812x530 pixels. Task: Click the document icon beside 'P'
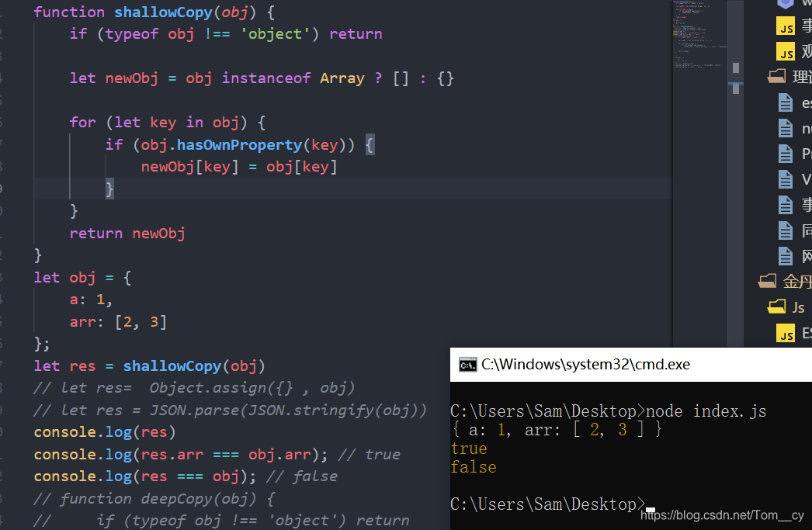pos(786,154)
